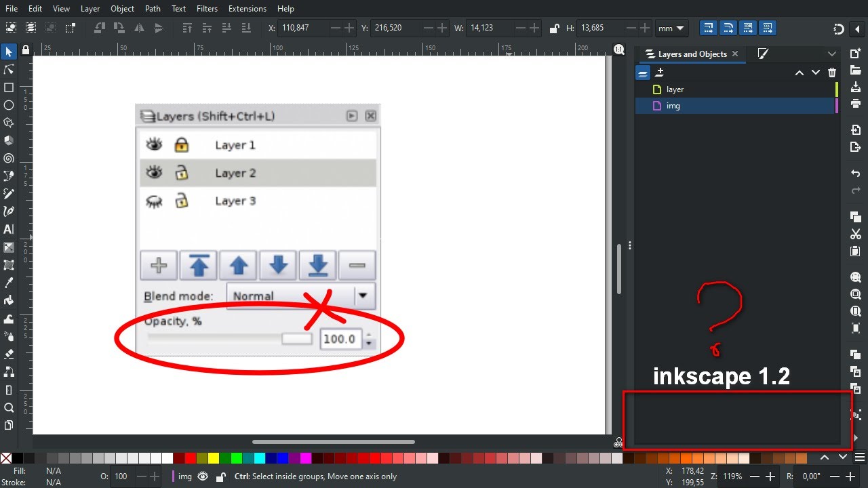Select the Text tool
This screenshot has width=868, height=488.
click(x=9, y=229)
